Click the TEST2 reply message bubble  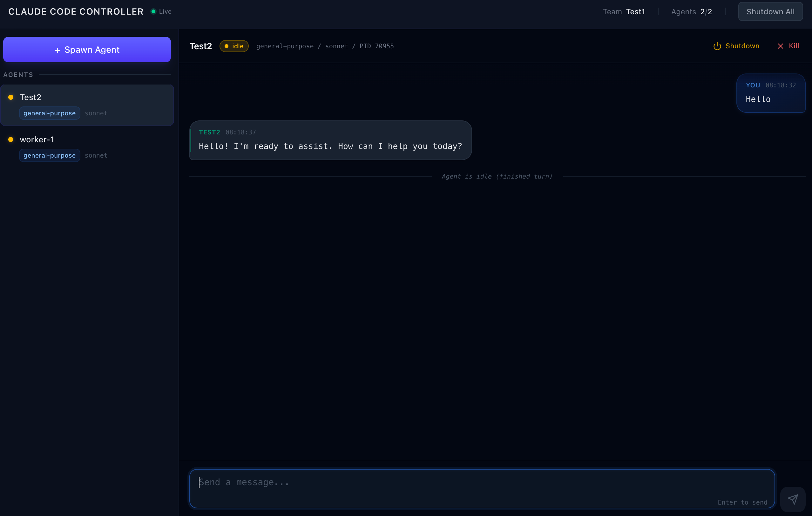[330, 140]
